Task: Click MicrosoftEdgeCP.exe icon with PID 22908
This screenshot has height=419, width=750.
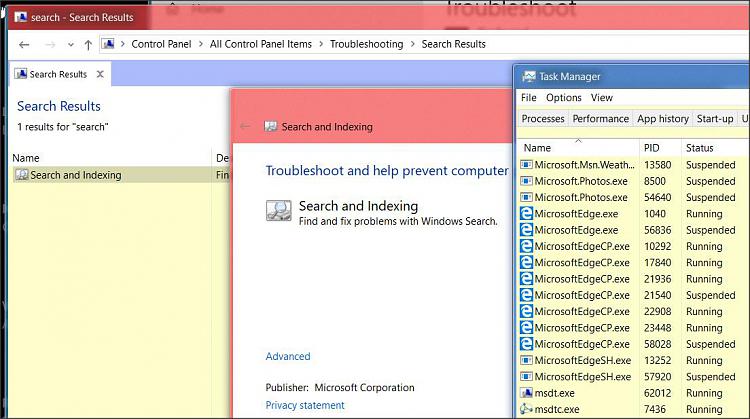Action: (x=526, y=311)
